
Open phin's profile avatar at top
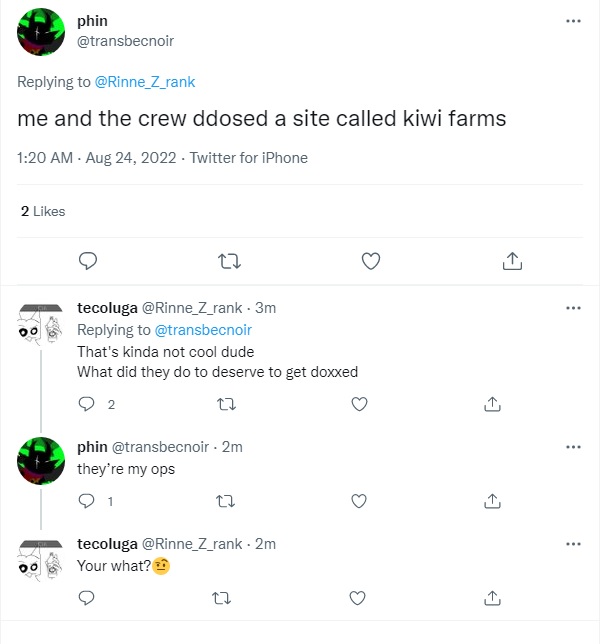coord(43,31)
